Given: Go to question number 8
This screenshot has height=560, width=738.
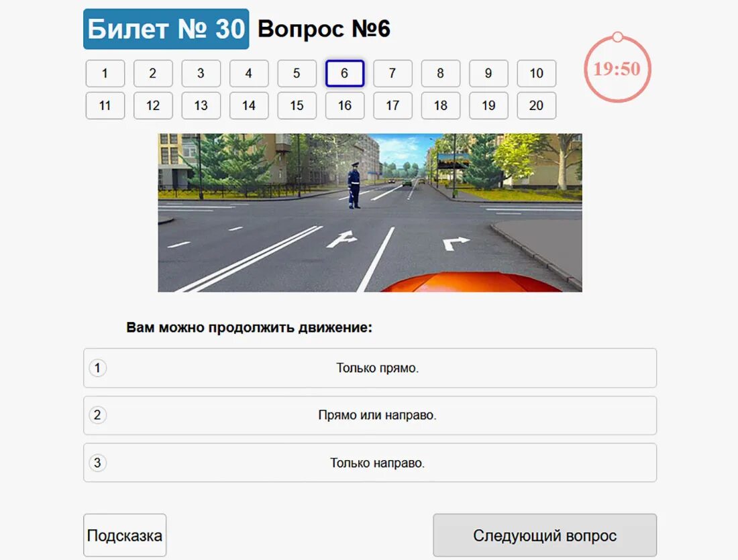Looking at the screenshot, I should pos(441,73).
